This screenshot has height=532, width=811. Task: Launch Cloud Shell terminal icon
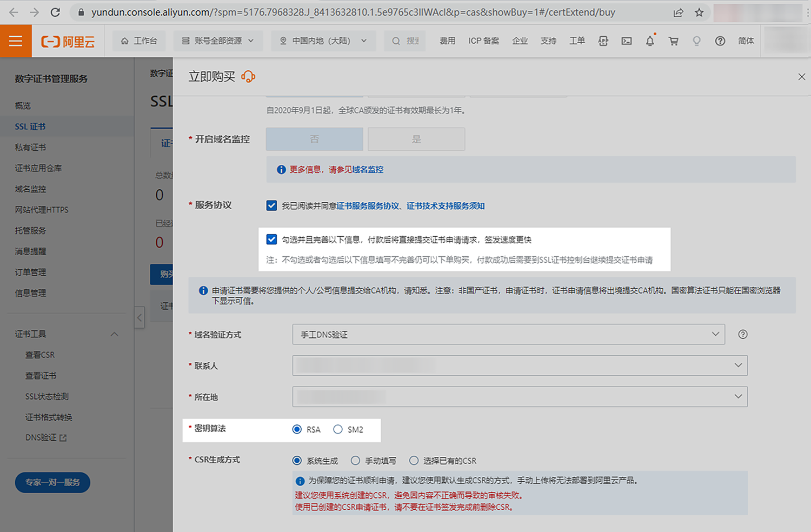[x=627, y=41]
